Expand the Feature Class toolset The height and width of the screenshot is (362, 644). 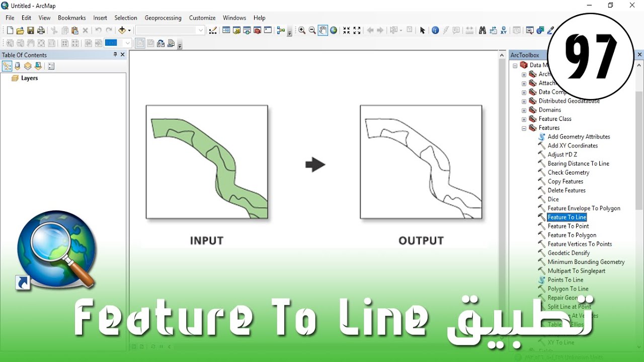point(524,119)
